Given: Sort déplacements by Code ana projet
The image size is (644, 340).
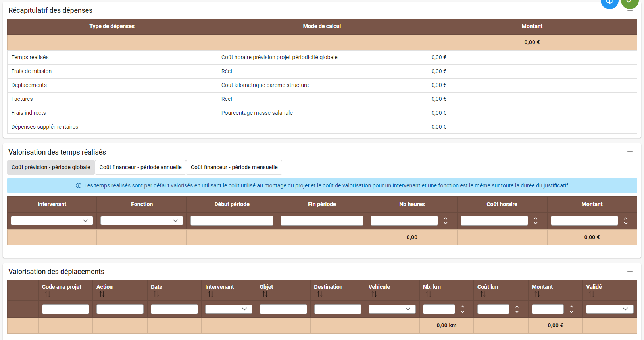Looking at the screenshot, I should coord(48,294).
